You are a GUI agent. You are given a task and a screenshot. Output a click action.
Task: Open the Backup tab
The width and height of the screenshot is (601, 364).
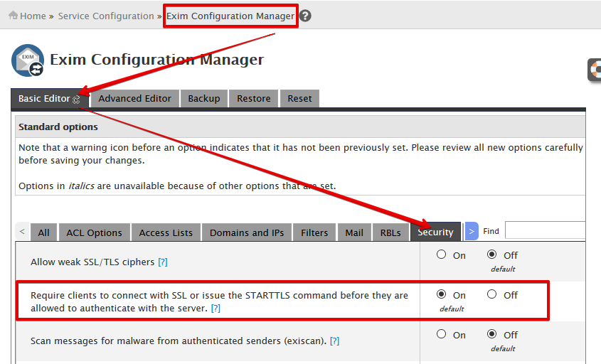click(204, 99)
